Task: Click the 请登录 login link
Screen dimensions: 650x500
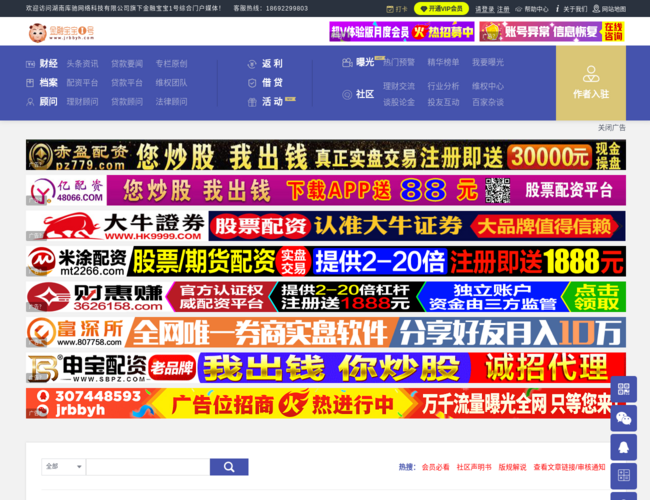Action: (484, 9)
